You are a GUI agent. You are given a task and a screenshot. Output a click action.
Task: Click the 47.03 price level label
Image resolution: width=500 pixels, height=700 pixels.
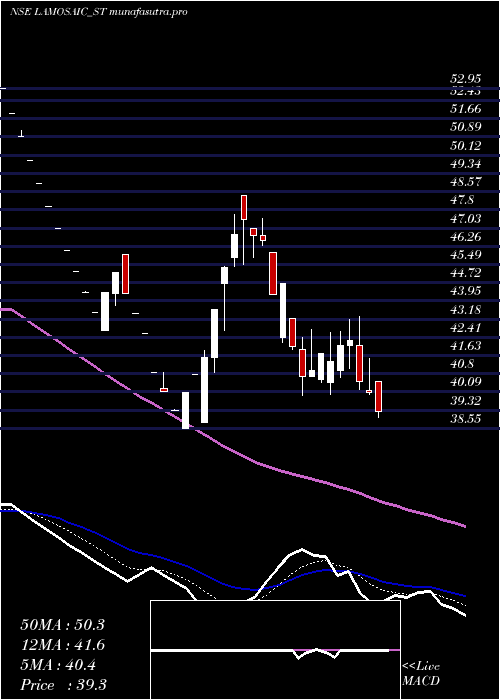(466, 219)
